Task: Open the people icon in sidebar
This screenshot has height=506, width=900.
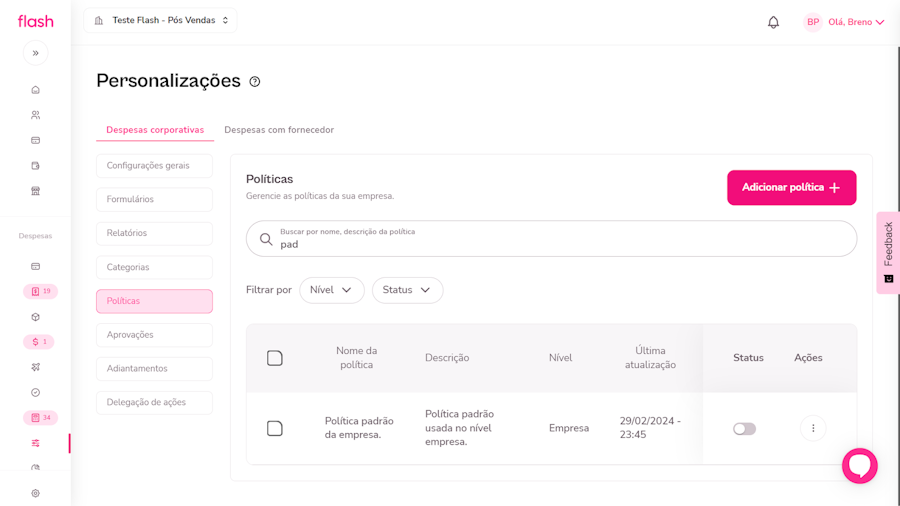Action: (x=35, y=115)
